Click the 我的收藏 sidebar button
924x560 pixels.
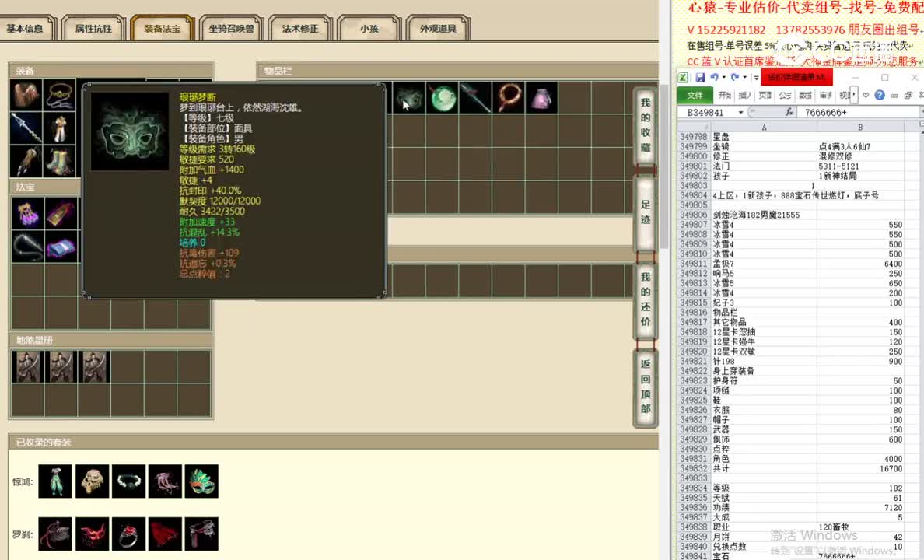[645, 124]
